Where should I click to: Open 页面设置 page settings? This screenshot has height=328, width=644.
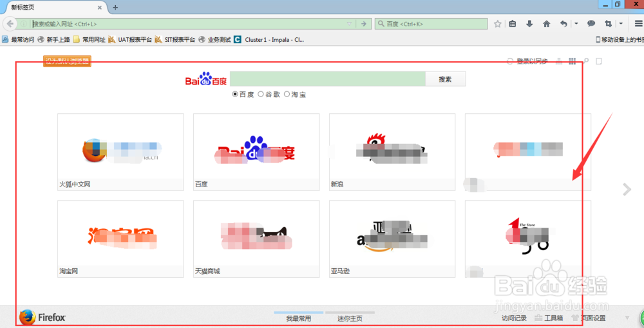589,318
